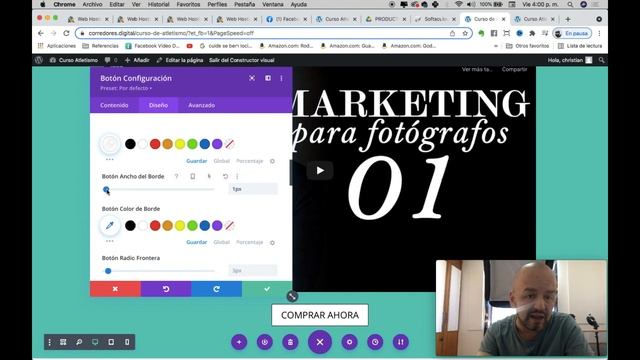Enable hover mode for Botón Ancho del Borde
Image resolution: width=640 pixels, height=360 pixels.
(209, 176)
